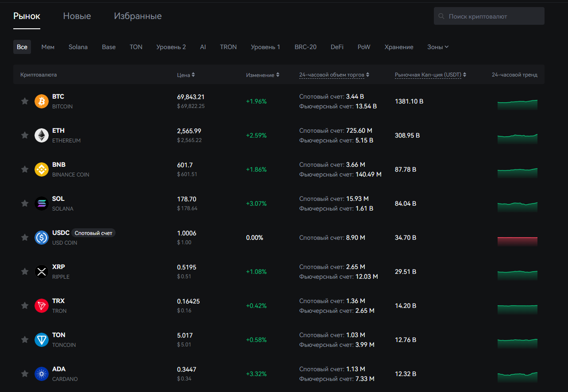The height and width of the screenshot is (392, 568).
Task: Star the ADA row
Action: pos(25,374)
